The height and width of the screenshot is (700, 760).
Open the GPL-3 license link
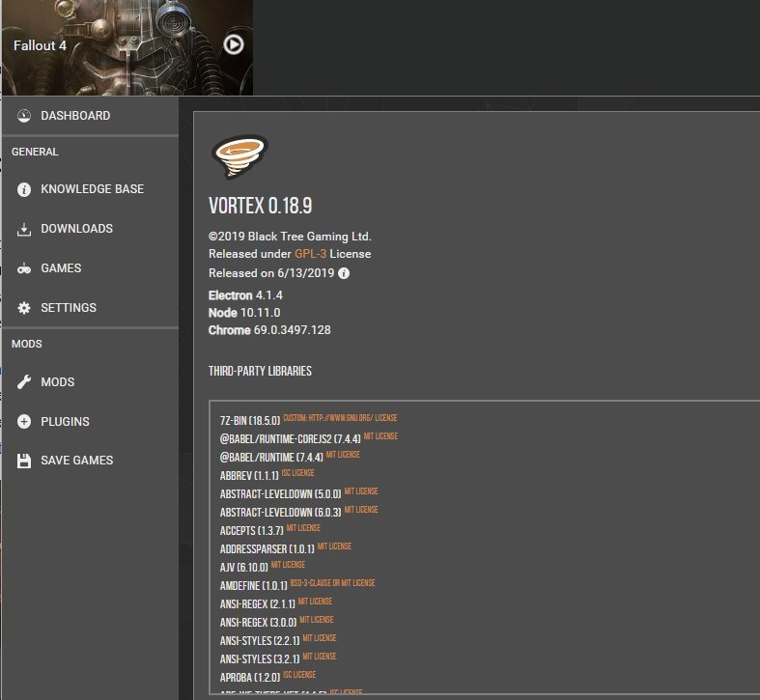pyautogui.click(x=310, y=254)
